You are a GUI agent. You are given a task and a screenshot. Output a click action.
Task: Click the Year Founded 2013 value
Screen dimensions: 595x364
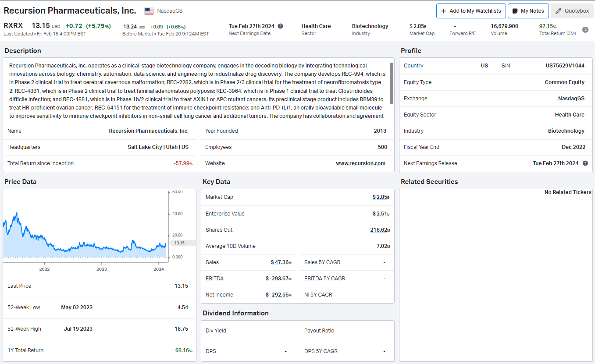tap(380, 131)
